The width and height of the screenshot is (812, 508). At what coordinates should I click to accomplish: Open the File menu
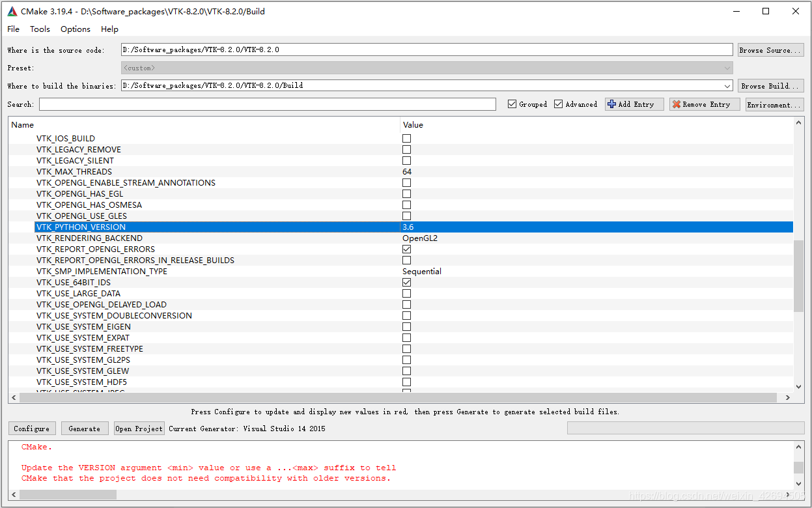13,29
